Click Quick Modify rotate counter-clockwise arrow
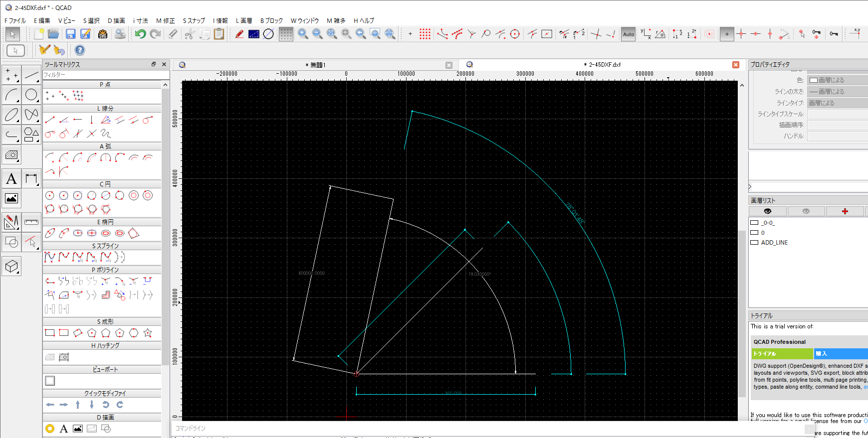The image size is (868, 438). pyautogui.click(x=106, y=405)
